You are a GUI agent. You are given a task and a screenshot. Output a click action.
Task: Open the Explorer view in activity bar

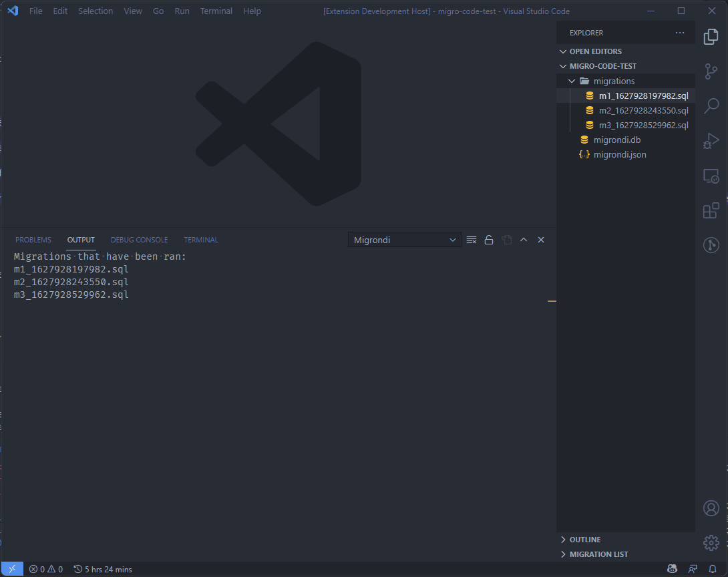pos(711,37)
